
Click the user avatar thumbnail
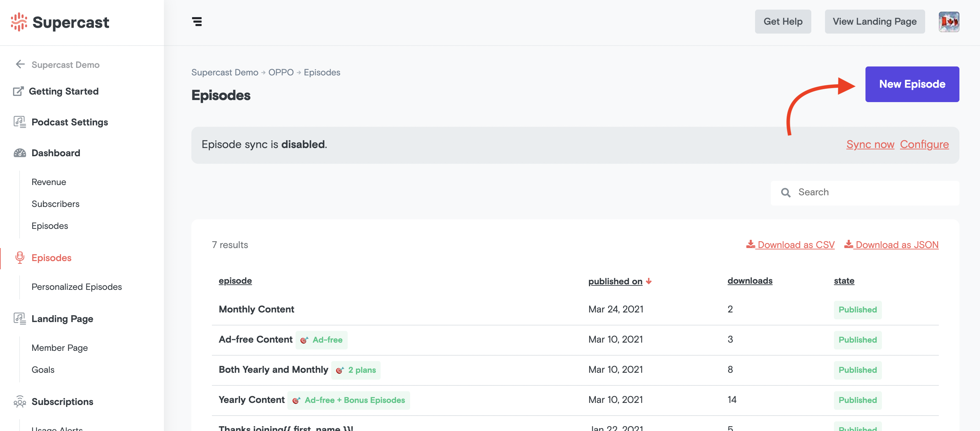pyautogui.click(x=948, y=22)
